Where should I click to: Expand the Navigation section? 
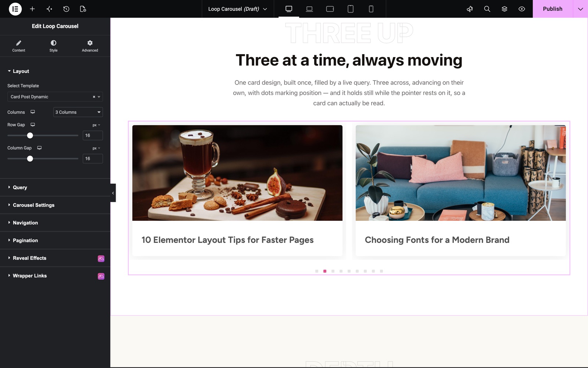(55, 223)
